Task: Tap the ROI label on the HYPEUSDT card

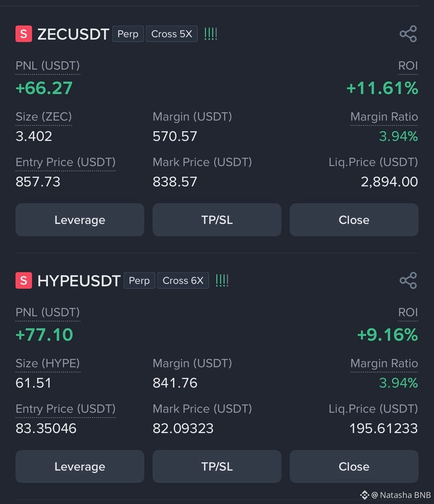Action: point(408,312)
